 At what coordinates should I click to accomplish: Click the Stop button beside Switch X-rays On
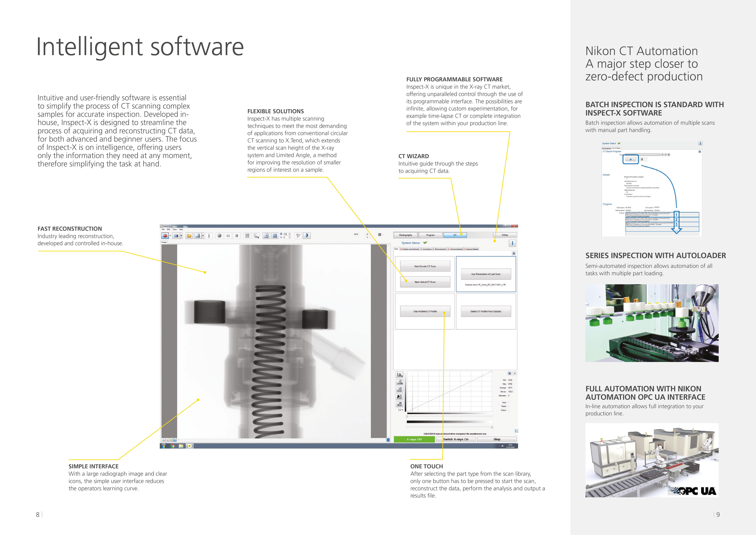[497, 440]
